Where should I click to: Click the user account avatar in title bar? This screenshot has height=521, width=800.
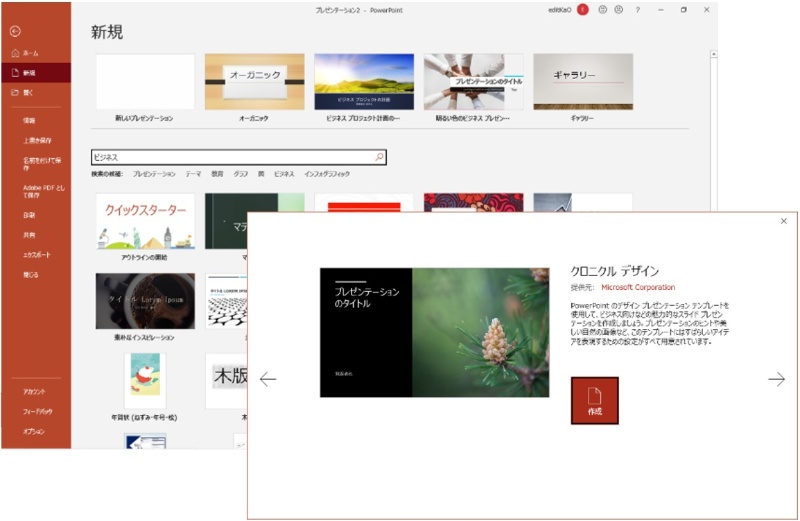tap(583, 10)
